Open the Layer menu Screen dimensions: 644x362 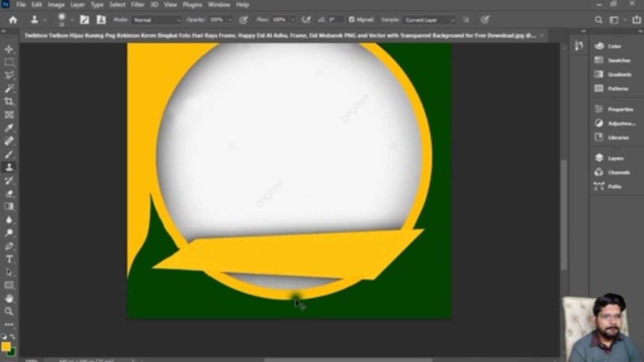point(77,5)
